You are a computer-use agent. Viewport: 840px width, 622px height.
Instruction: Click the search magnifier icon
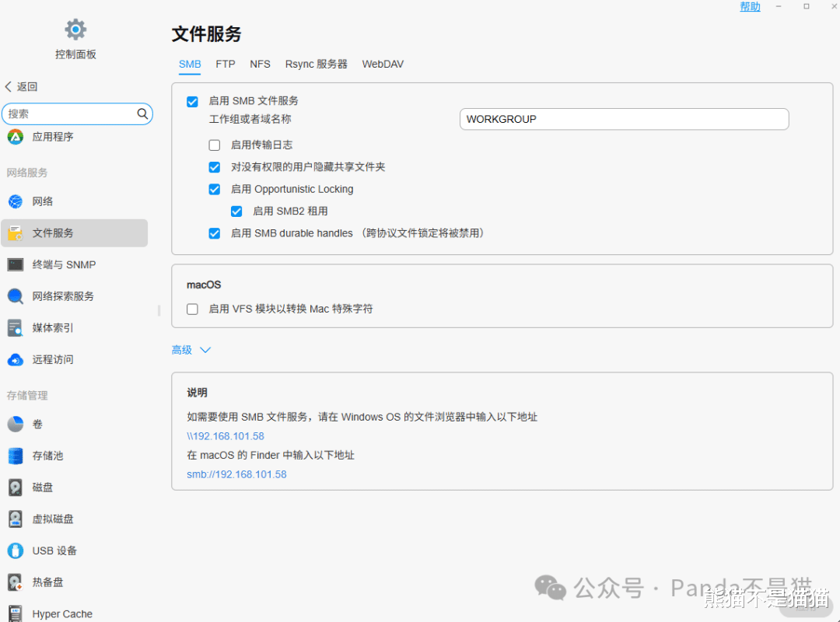coord(142,114)
